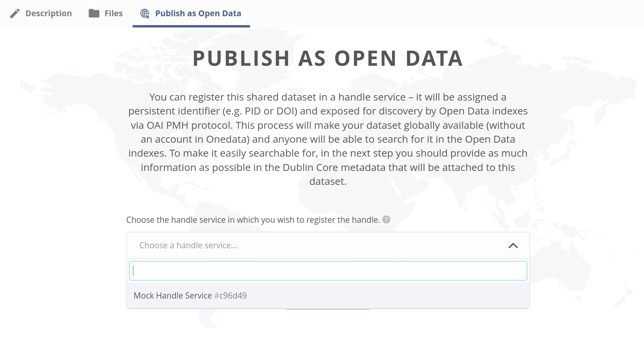Switch to the Files tab

click(106, 14)
